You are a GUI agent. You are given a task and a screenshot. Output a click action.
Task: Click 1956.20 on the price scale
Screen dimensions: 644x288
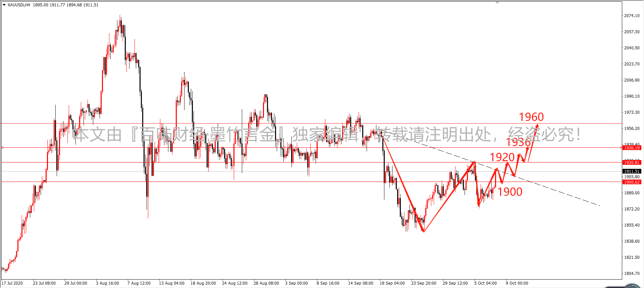632,129
